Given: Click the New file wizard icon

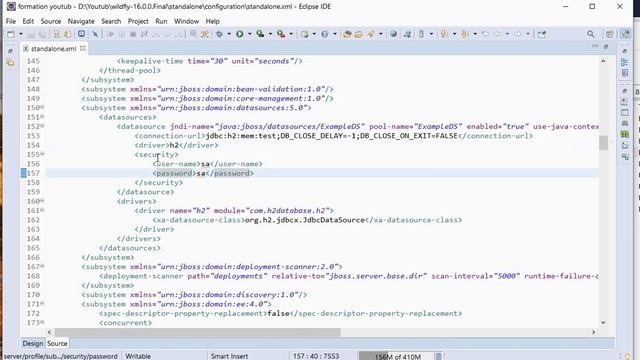Looking at the screenshot, I should click(11, 34).
